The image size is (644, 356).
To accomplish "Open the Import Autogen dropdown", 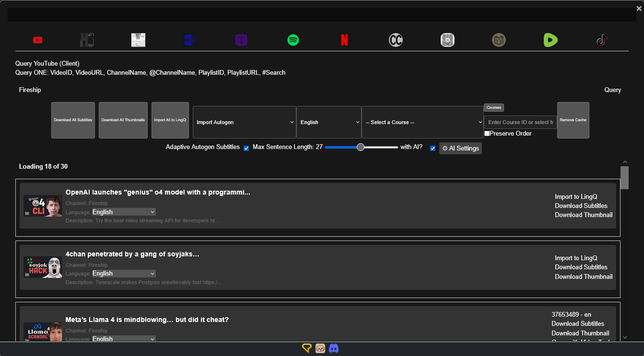I will (x=245, y=122).
